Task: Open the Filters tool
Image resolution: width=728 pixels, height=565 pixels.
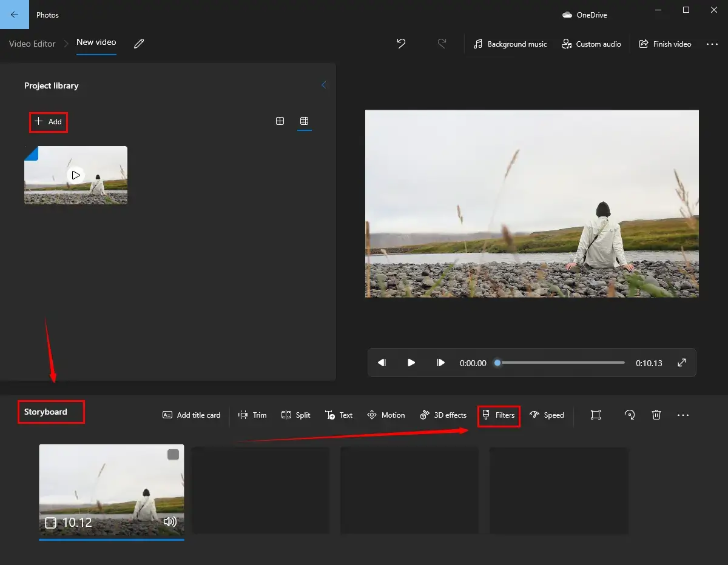Action: (498, 415)
